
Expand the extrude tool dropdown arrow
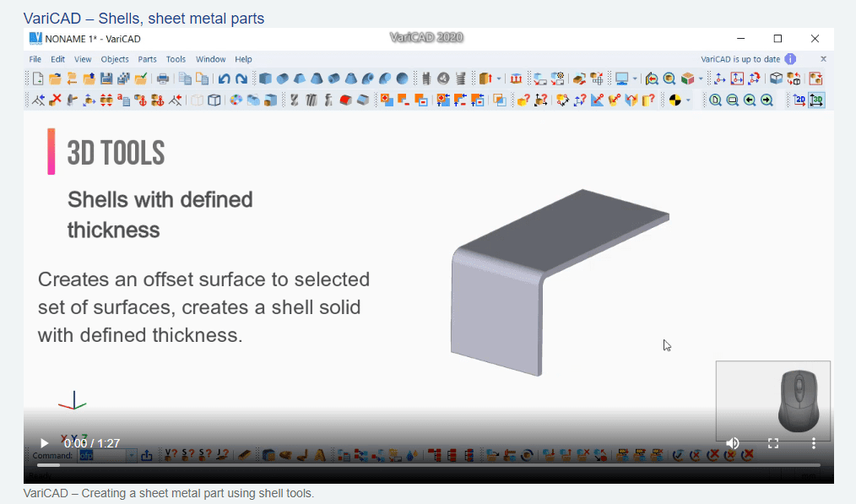(x=499, y=79)
